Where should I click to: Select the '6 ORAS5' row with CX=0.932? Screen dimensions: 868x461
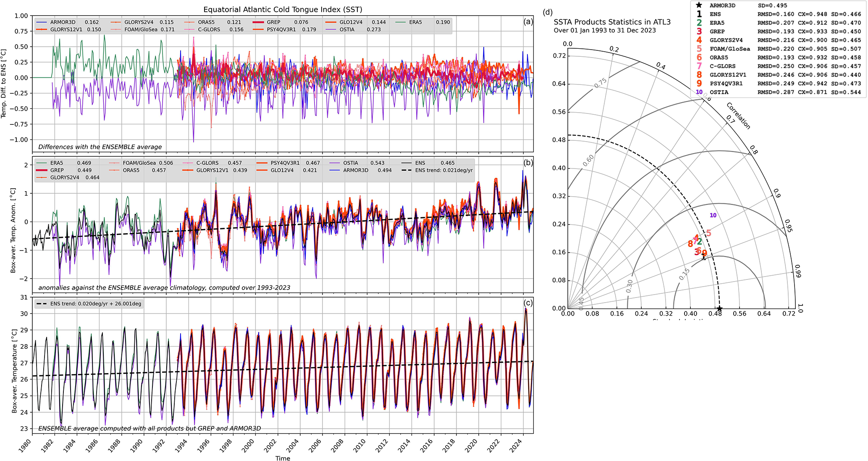779,58
